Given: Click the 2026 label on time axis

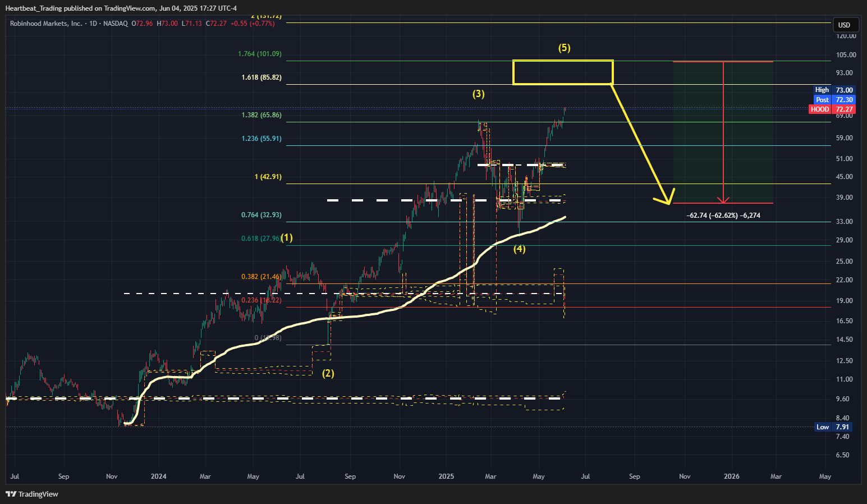Looking at the screenshot, I should tap(732, 476).
